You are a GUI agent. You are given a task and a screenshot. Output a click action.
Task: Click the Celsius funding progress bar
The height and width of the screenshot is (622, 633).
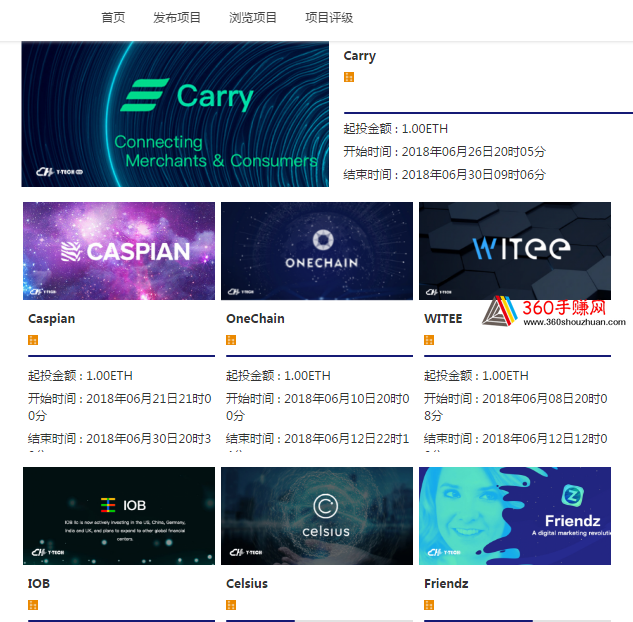[x=319, y=621]
